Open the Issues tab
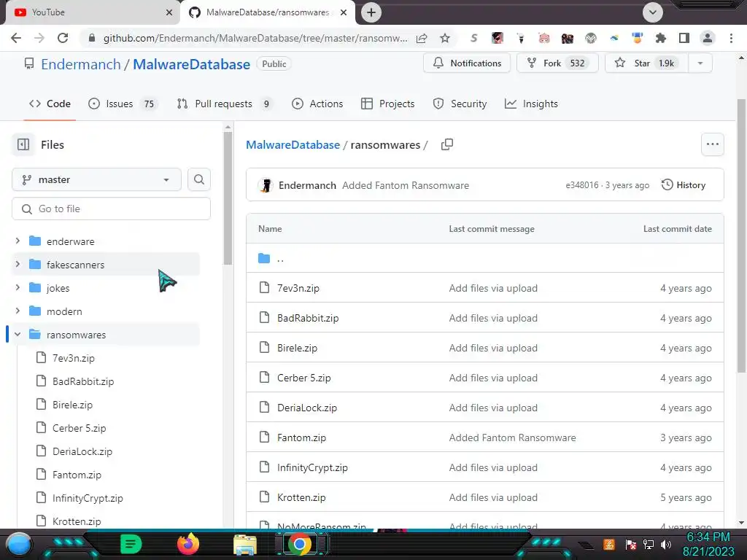 tap(123, 104)
